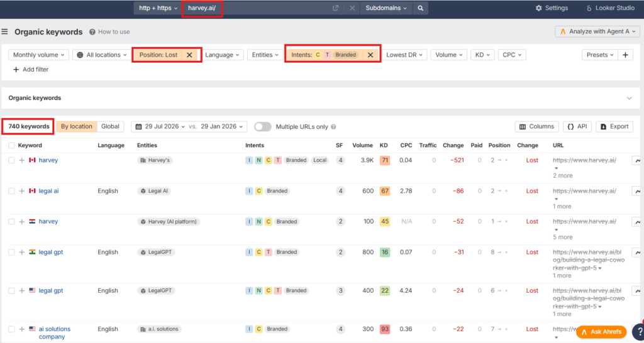Check the Canada harvey row checkbox
The height and width of the screenshot is (343, 644).
[x=11, y=160]
